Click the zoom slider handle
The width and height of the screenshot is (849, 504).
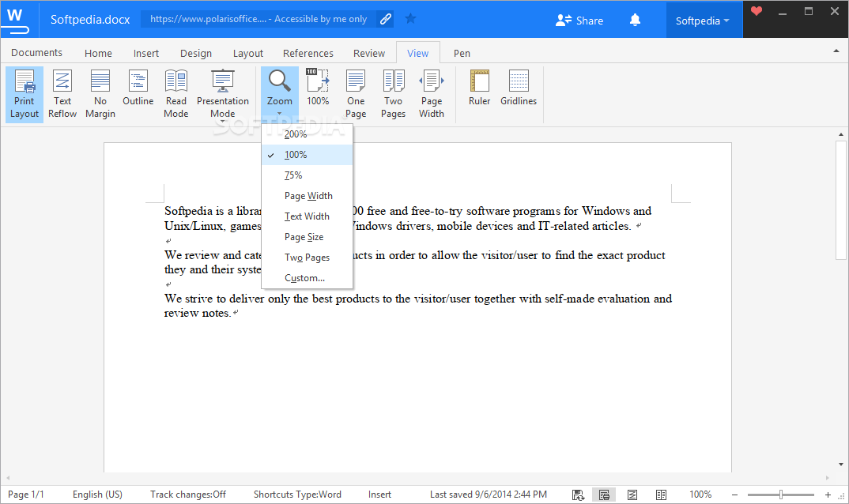click(781, 495)
